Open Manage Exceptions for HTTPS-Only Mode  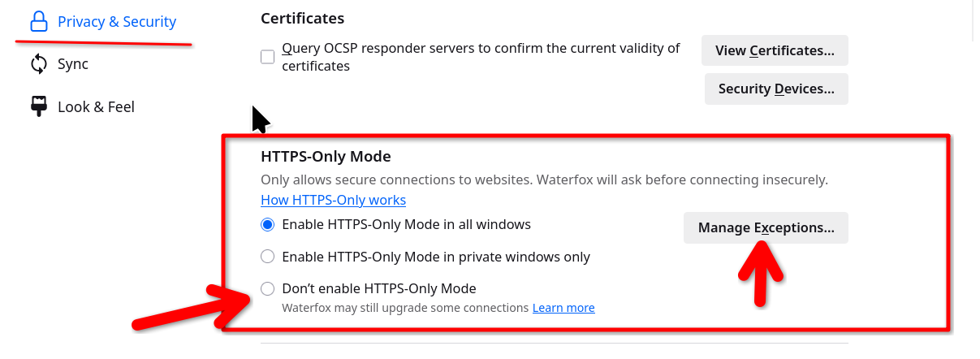(x=766, y=227)
